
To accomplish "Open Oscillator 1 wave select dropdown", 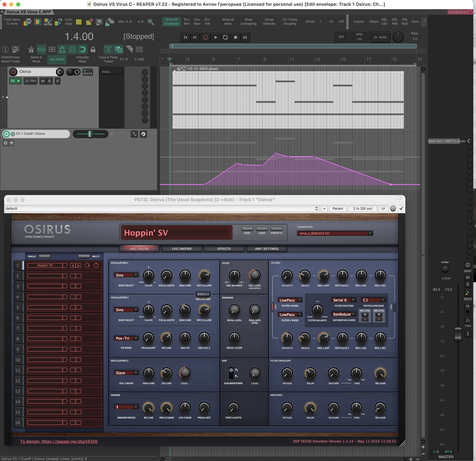I will point(126,275).
